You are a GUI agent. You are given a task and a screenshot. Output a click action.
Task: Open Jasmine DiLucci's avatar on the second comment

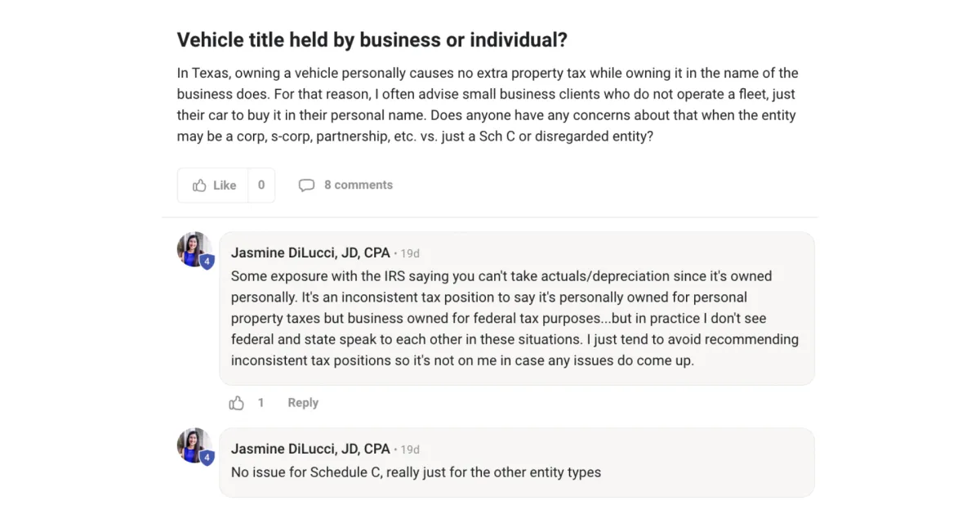click(x=194, y=445)
